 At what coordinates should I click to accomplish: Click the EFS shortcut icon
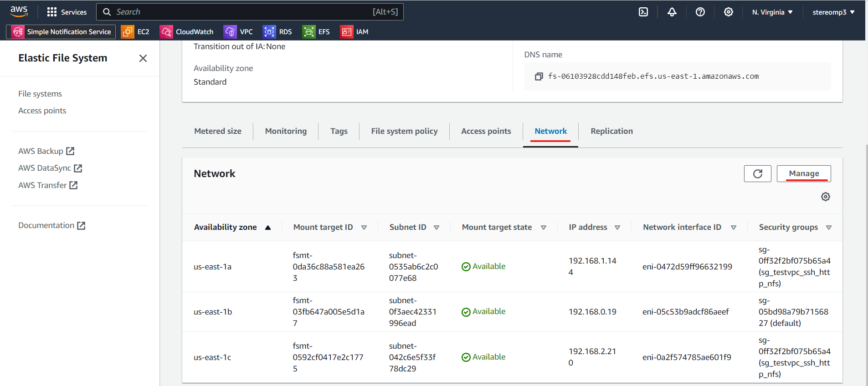click(309, 32)
